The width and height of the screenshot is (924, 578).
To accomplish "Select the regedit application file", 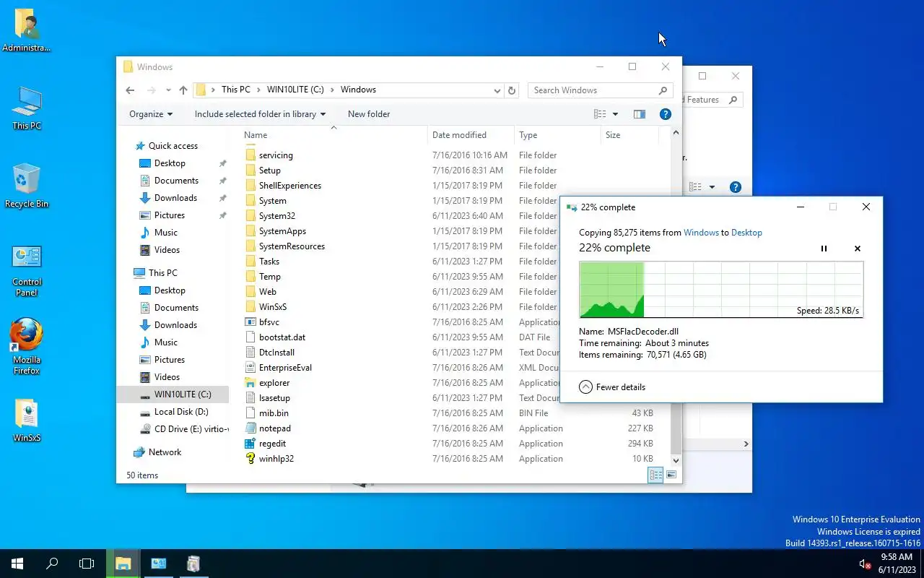I will click(x=272, y=444).
